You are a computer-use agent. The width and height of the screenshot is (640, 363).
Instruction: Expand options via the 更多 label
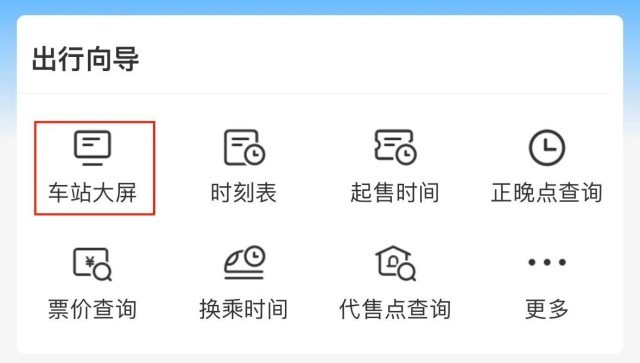click(x=547, y=309)
